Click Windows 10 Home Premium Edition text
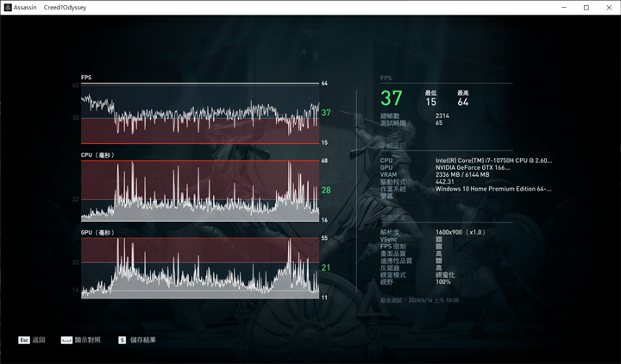The height and width of the screenshot is (364, 621). pos(493,189)
